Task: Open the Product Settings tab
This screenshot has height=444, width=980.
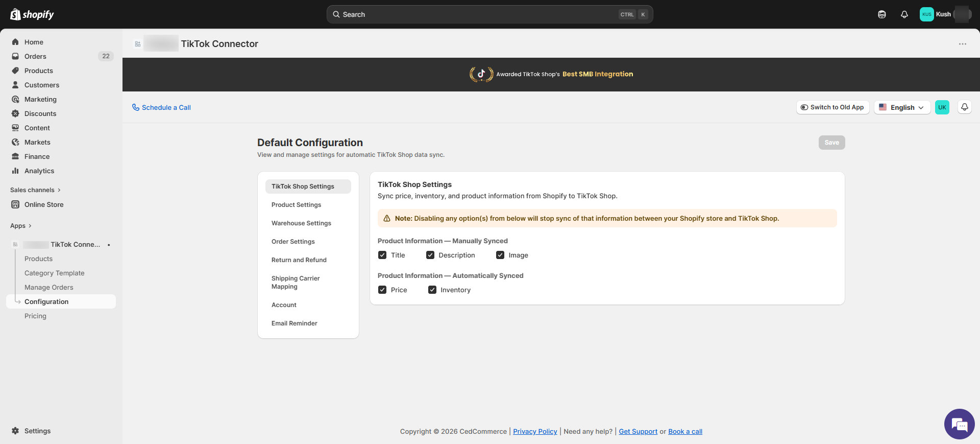Action: tap(296, 205)
